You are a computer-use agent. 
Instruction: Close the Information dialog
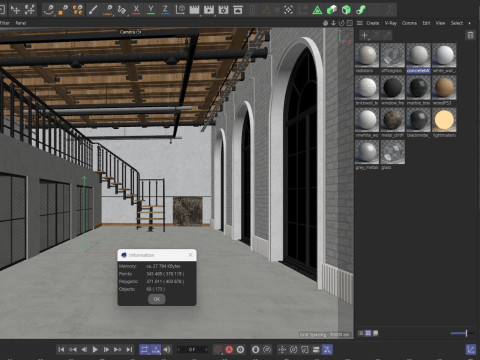[x=190, y=255]
